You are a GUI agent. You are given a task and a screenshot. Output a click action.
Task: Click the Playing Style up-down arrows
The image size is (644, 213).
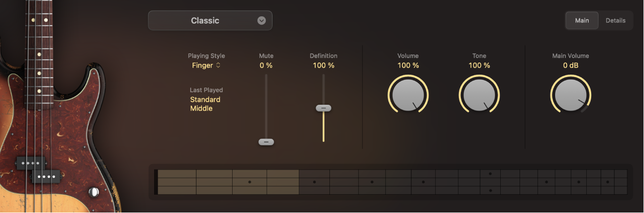pyautogui.click(x=218, y=66)
